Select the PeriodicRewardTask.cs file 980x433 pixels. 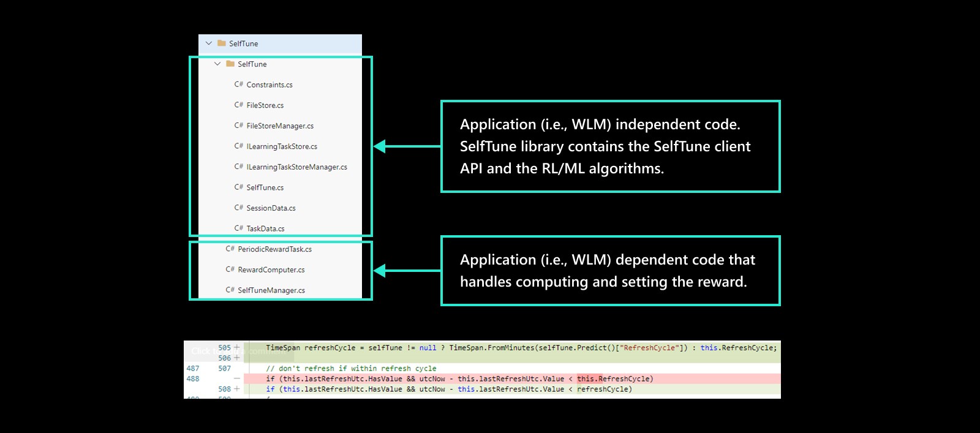pyautogui.click(x=274, y=249)
